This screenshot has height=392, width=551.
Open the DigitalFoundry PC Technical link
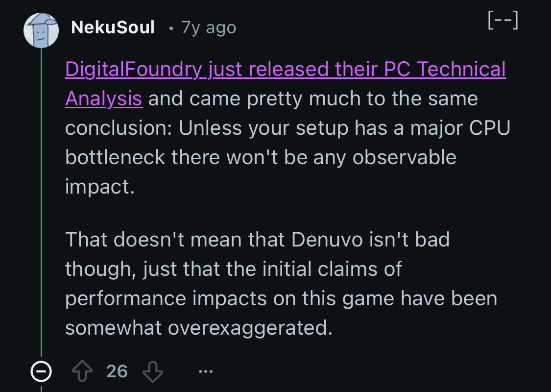[x=285, y=70]
